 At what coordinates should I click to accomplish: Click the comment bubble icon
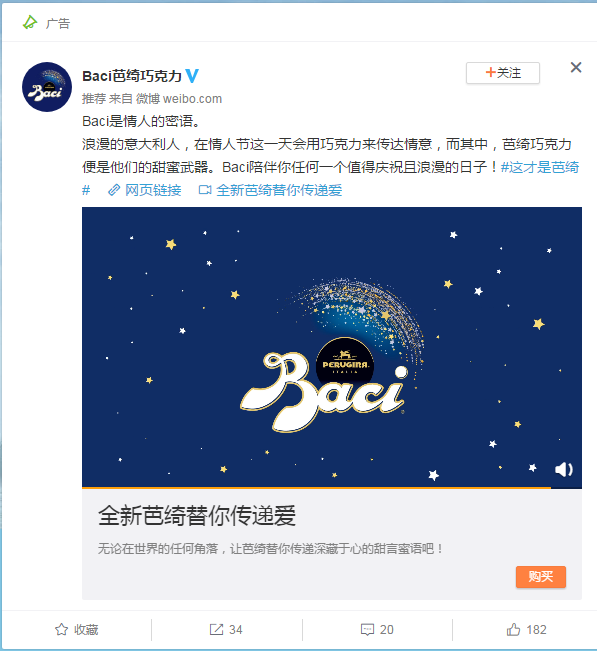coord(367,629)
